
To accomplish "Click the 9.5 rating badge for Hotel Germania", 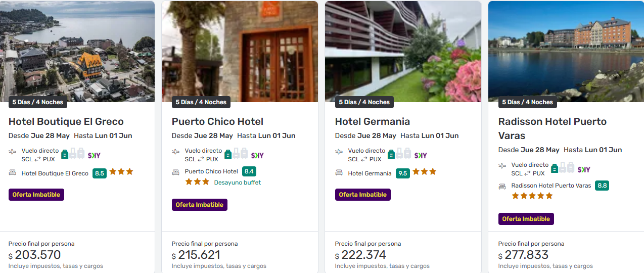I will click(402, 173).
